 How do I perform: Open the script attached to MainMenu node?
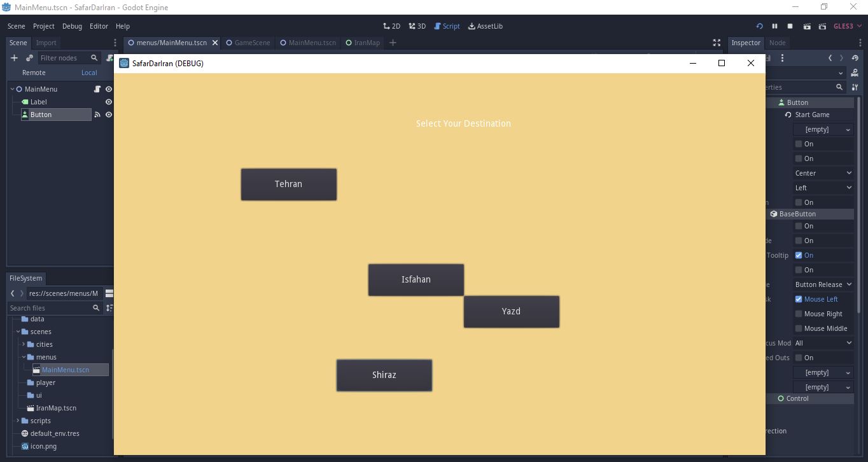click(x=97, y=89)
